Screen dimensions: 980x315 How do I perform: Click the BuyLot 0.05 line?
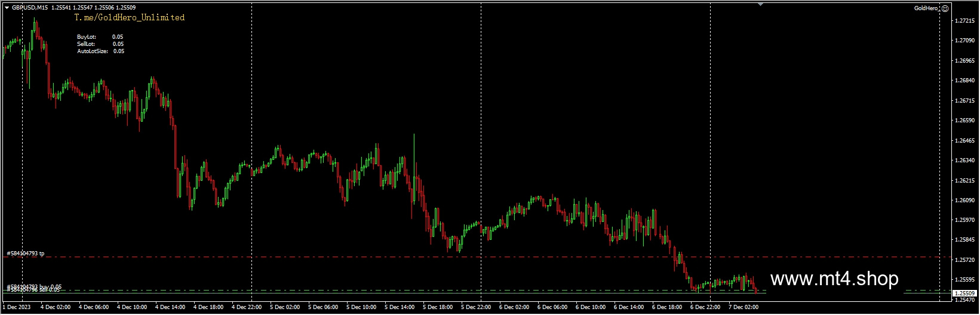click(100, 37)
